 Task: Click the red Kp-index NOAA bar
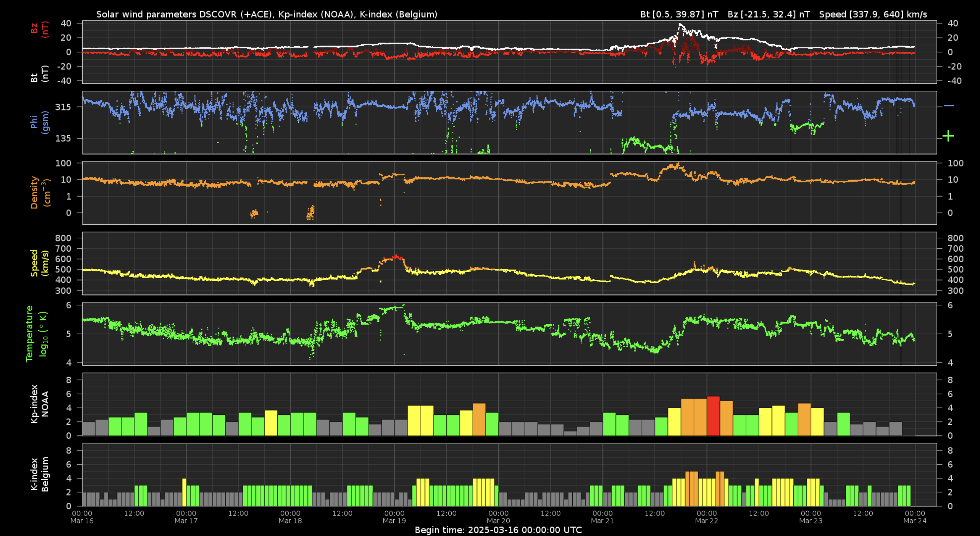pos(713,416)
